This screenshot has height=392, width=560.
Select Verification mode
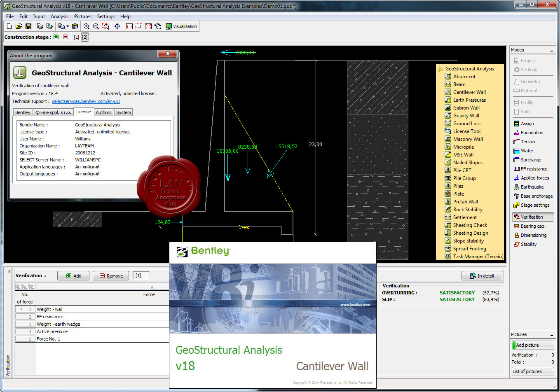533,217
